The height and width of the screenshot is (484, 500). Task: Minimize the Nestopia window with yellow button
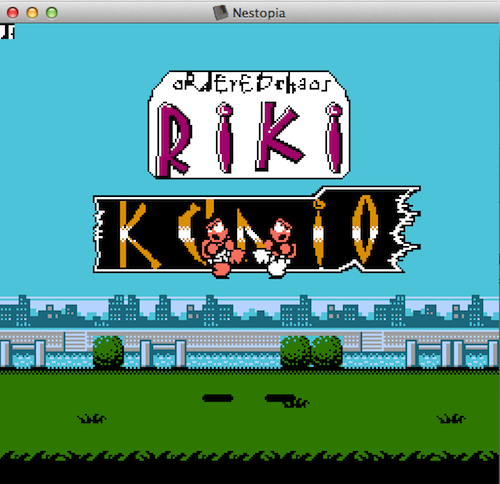click(x=32, y=13)
